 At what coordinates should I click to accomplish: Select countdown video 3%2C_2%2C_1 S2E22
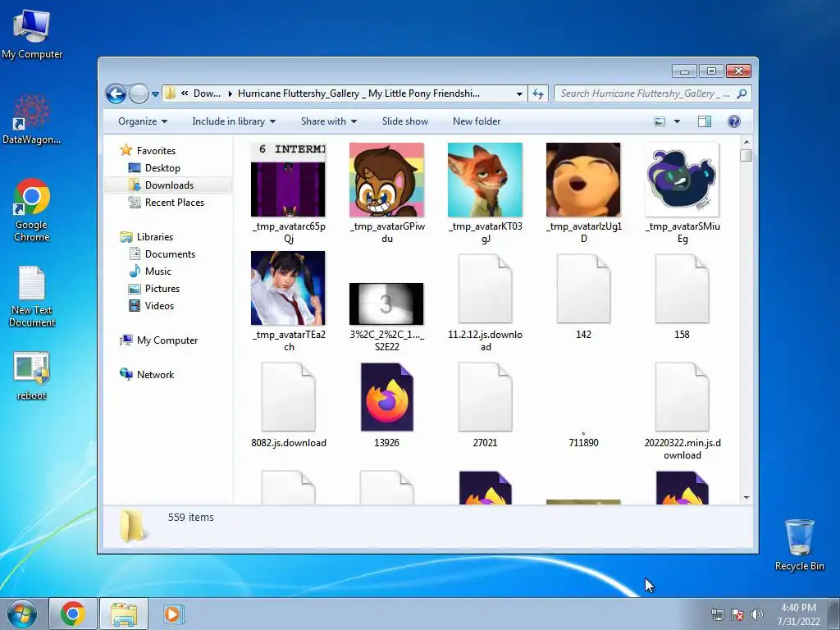coord(387,316)
